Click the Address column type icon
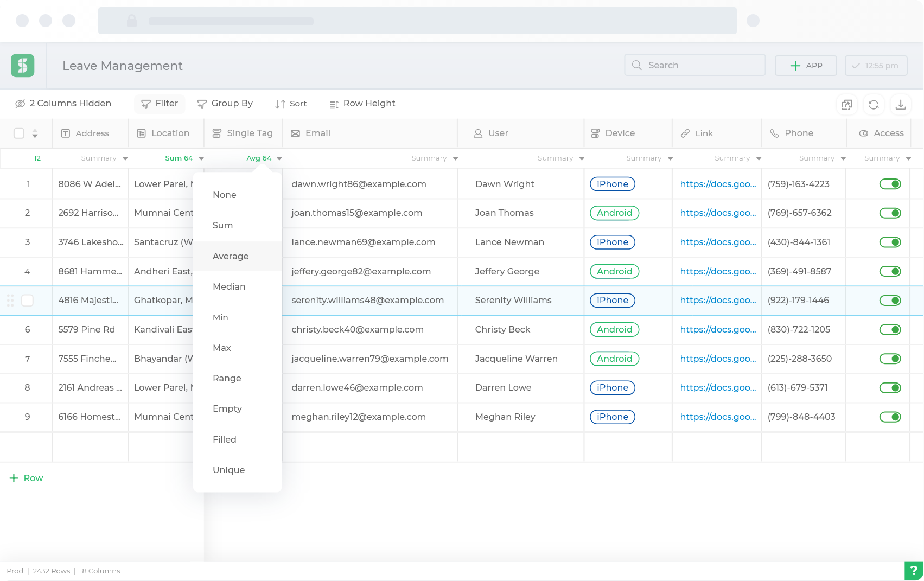This screenshot has height=581, width=924. pyautogui.click(x=66, y=133)
